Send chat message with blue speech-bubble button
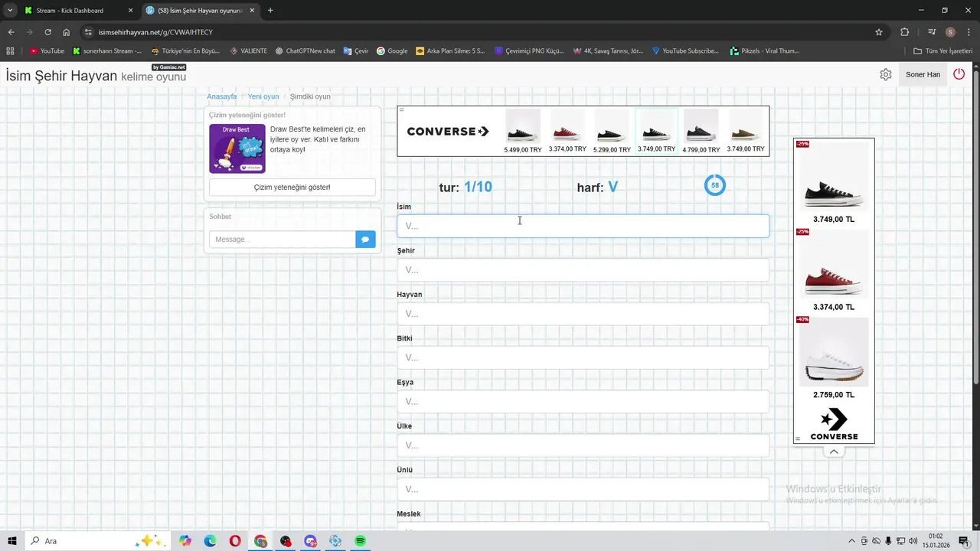980x551 pixels. 365,240
